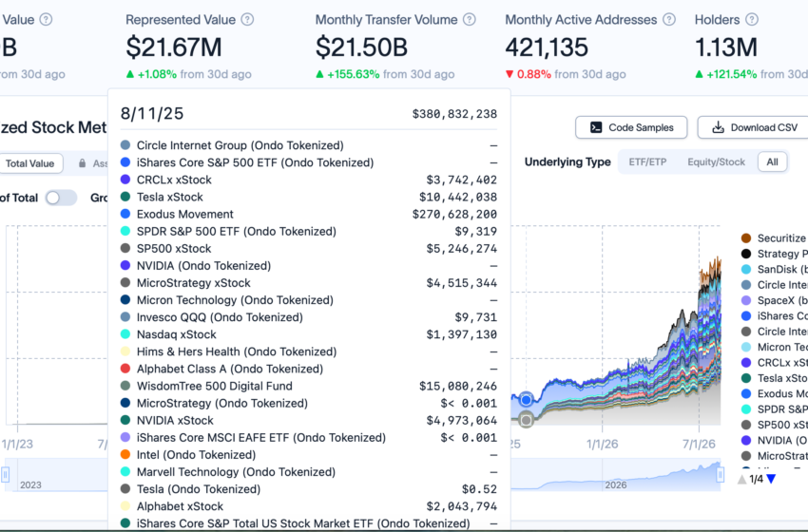Click NVIDIA xStock row in tooltip
The width and height of the screenshot is (808, 532).
click(309, 420)
